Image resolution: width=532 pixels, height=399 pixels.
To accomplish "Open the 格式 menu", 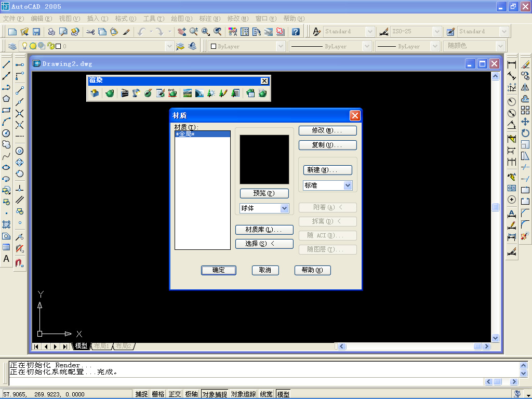I will (125, 19).
